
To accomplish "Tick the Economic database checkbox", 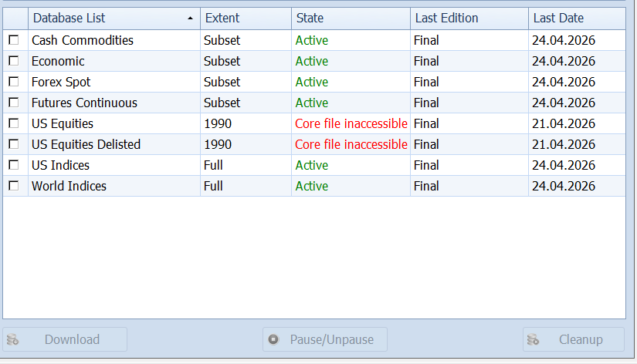I will click(13, 61).
